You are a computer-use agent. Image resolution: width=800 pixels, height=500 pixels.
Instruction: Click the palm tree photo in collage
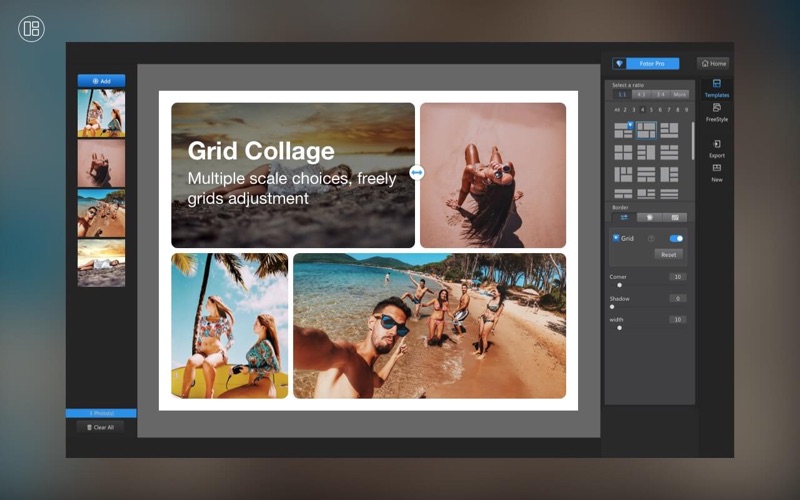click(230, 326)
